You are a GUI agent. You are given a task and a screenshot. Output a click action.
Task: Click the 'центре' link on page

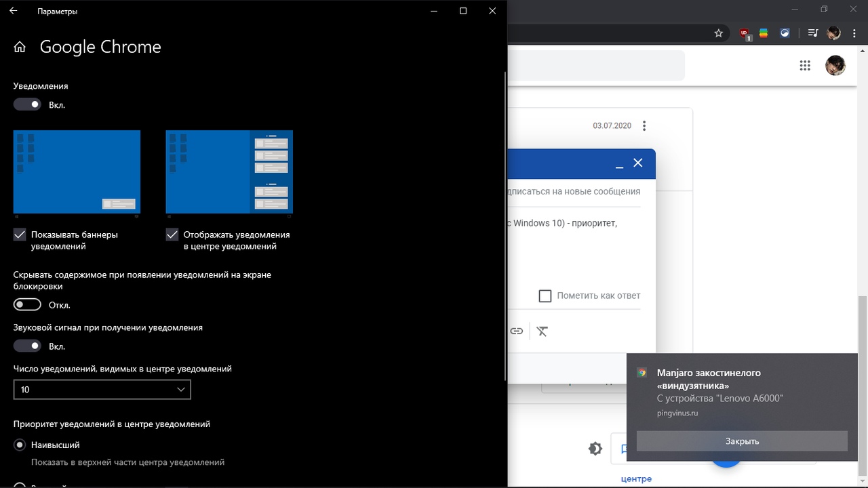click(x=636, y=479)
